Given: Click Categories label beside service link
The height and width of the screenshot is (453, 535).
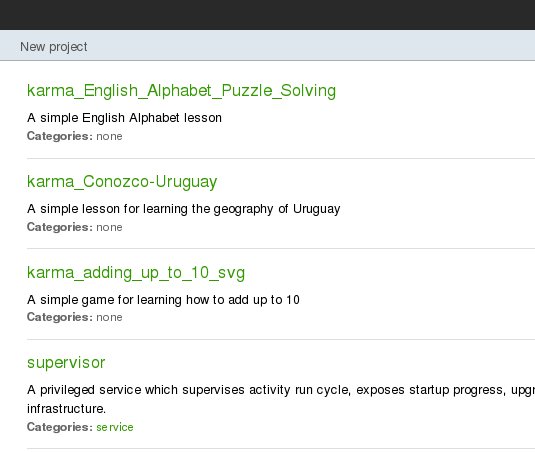Looking at the screenshot, I should tap(60, 427).
